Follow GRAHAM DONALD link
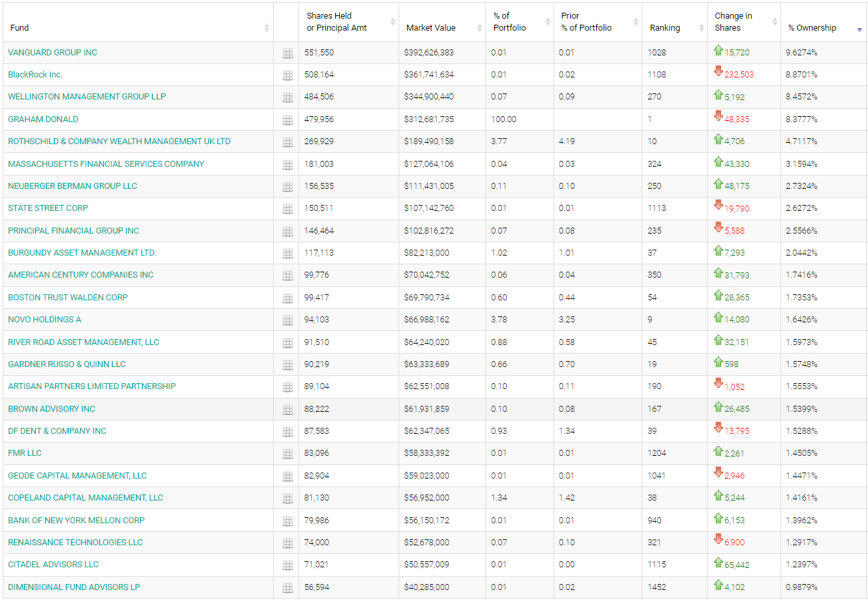Screen dimensions: 868x600 [x=43, y=119]
